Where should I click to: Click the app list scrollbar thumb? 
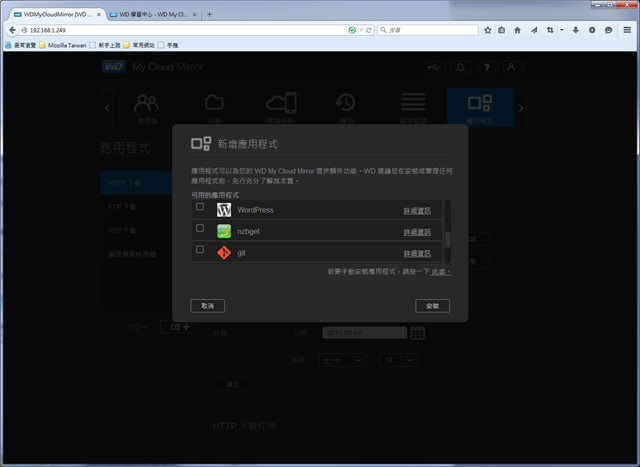click(447, 240)
